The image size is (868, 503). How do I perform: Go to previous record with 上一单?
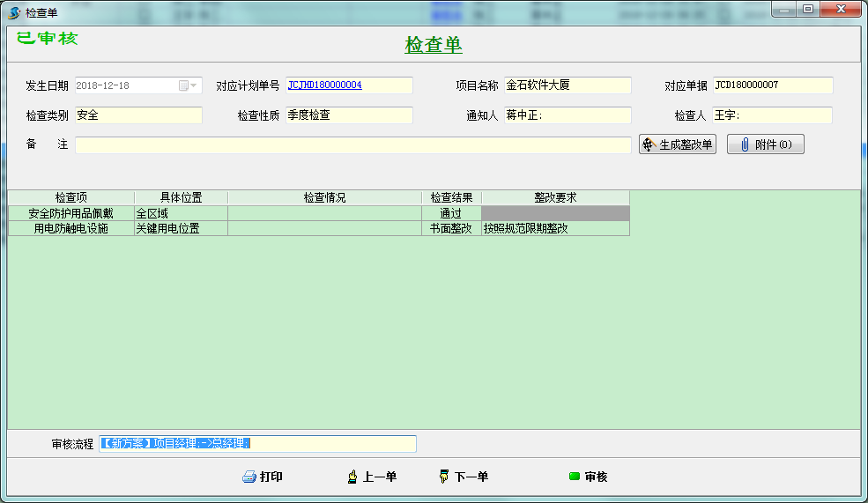click(x=372, y=477)
